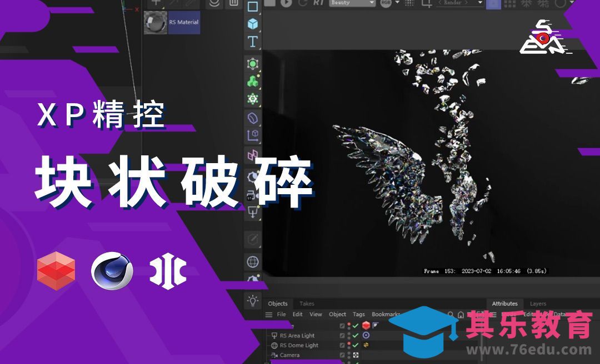The width and height of the screenshot is (600, 364).
Task: Open the Bookmarks menu in Objects manager
Action: pyautogui.click(x=387, y=314)
